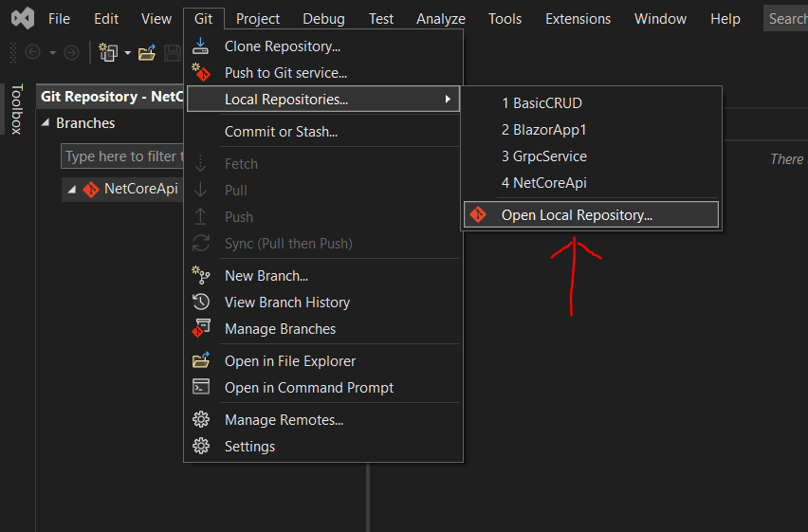The height and width of the screenshot is (532, 808).
Task: Choose Open Local Repository option
Action: pos(591,214)
